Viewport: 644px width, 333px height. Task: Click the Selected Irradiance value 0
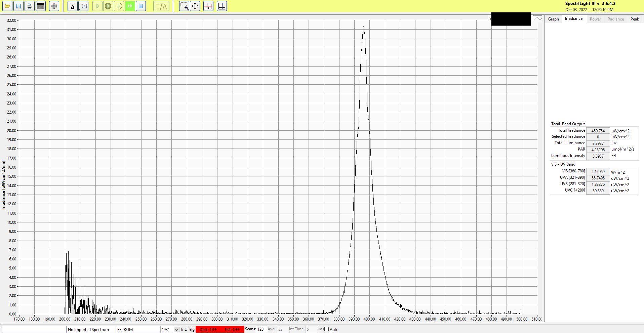pyautogui.click(x=598, y=137)
